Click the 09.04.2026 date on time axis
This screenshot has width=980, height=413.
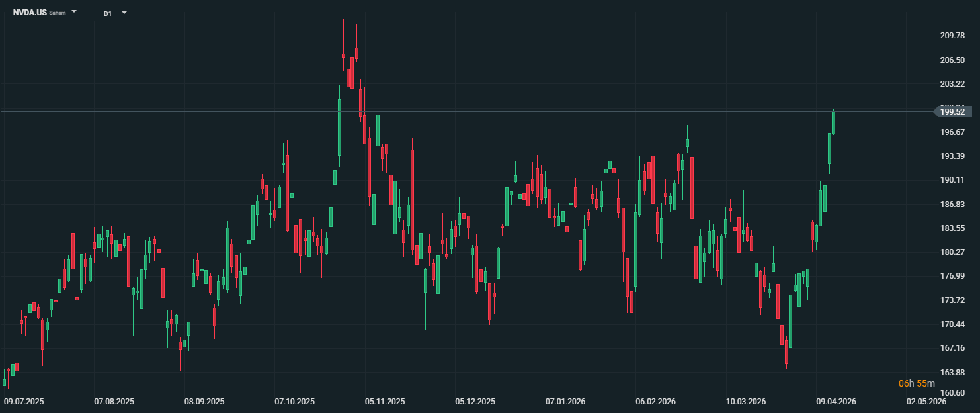tap(836, 402)
